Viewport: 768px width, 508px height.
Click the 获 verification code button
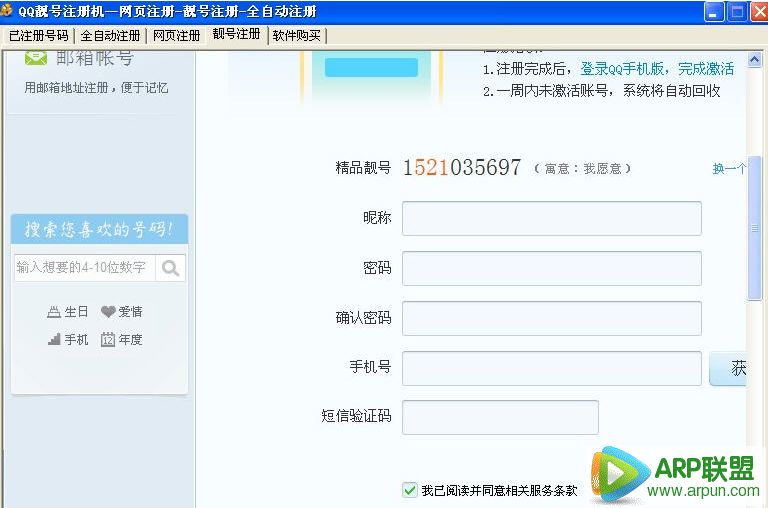728,368
